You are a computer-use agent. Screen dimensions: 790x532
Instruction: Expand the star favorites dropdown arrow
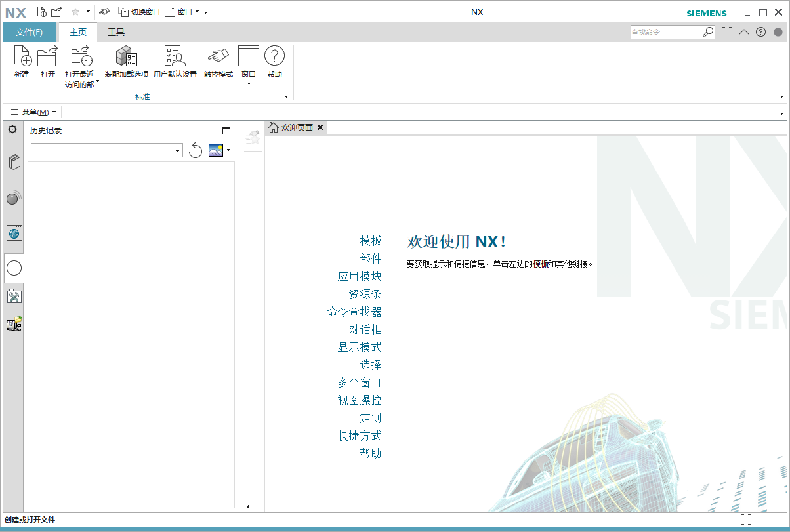click(88, 12)
